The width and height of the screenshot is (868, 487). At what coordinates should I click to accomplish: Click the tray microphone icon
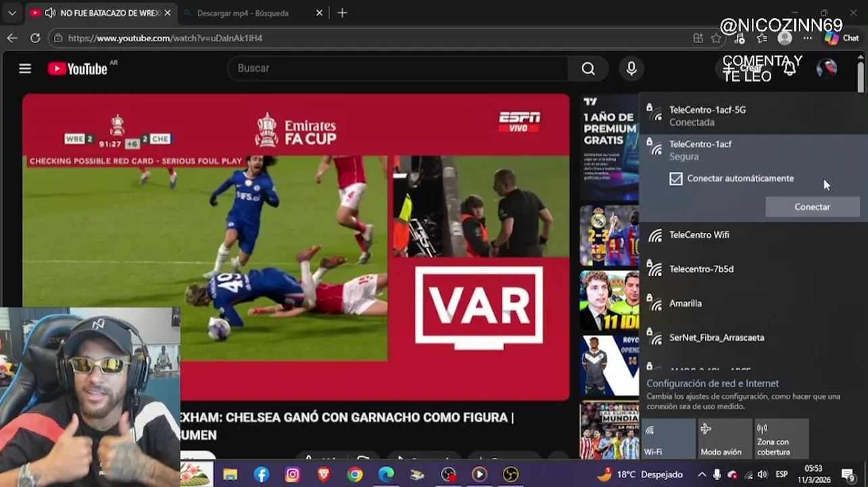pos(717,475)
